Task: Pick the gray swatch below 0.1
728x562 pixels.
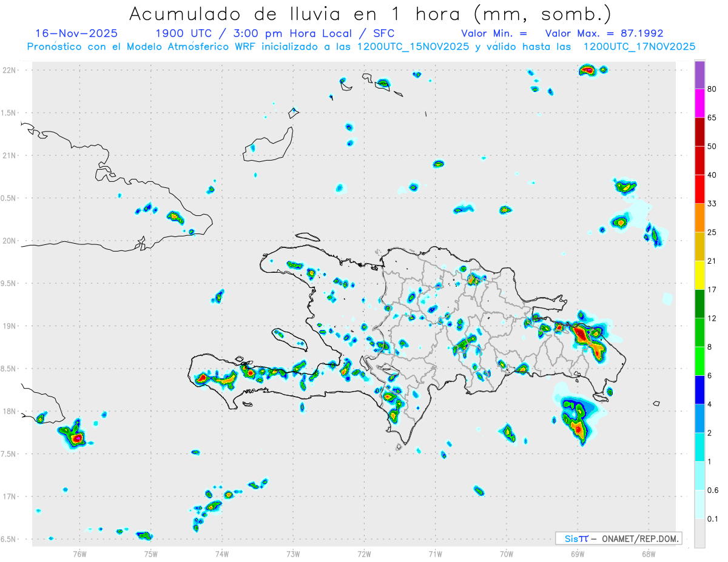Action: click(699, 534)
